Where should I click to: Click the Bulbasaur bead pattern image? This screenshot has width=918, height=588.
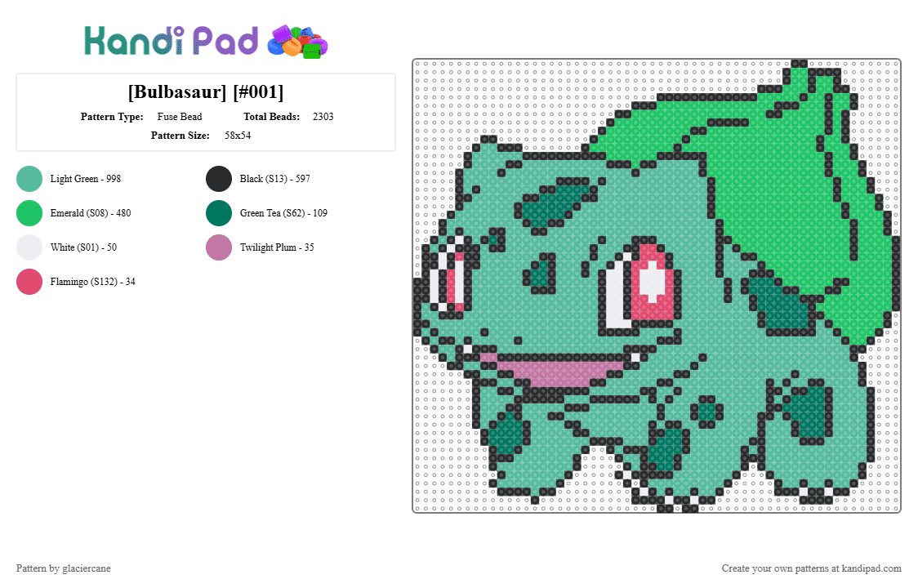[x=657, y=286]
